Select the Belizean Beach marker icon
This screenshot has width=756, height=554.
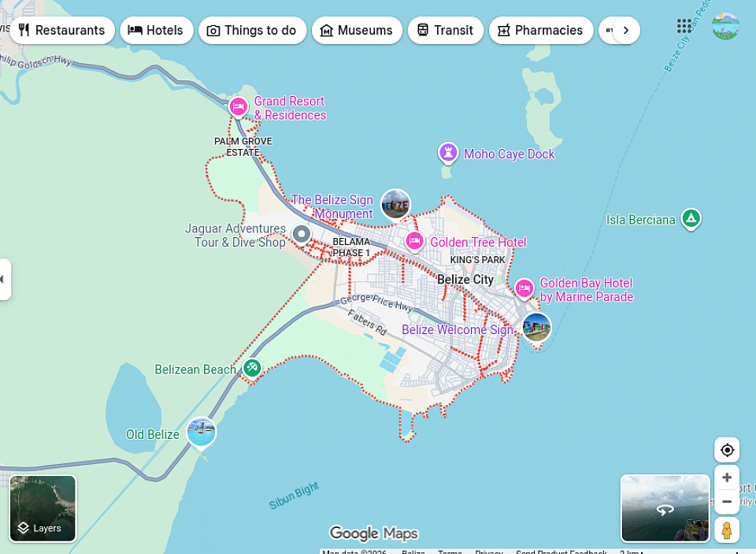[252, 367]
